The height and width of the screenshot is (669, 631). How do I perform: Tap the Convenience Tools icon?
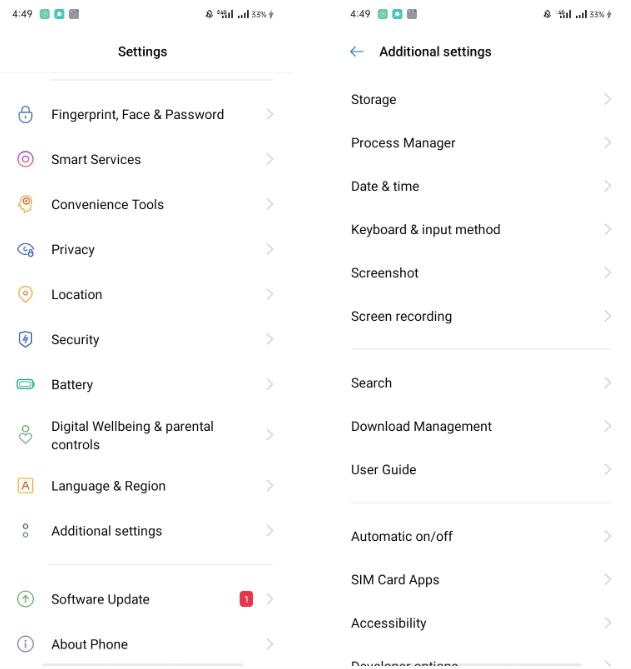click(x=26, y=204)
